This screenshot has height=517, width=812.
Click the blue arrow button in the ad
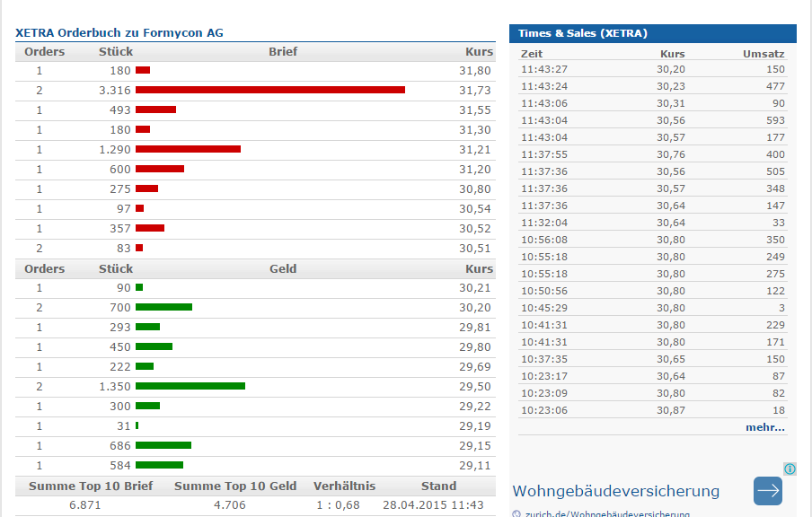(767, 491)
